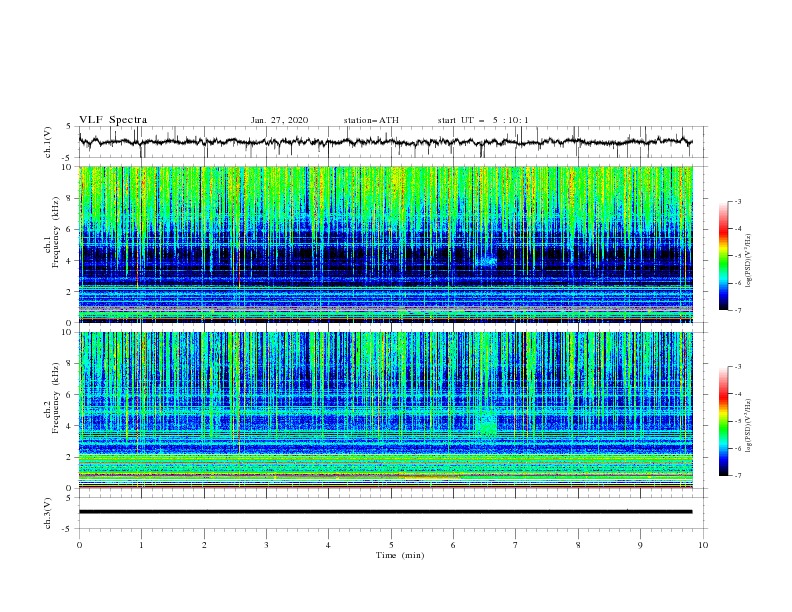Click the ch.1 frequency axis tick "8"
The height and width of the screenshot is (612, 792).
(x=69, y=198)
